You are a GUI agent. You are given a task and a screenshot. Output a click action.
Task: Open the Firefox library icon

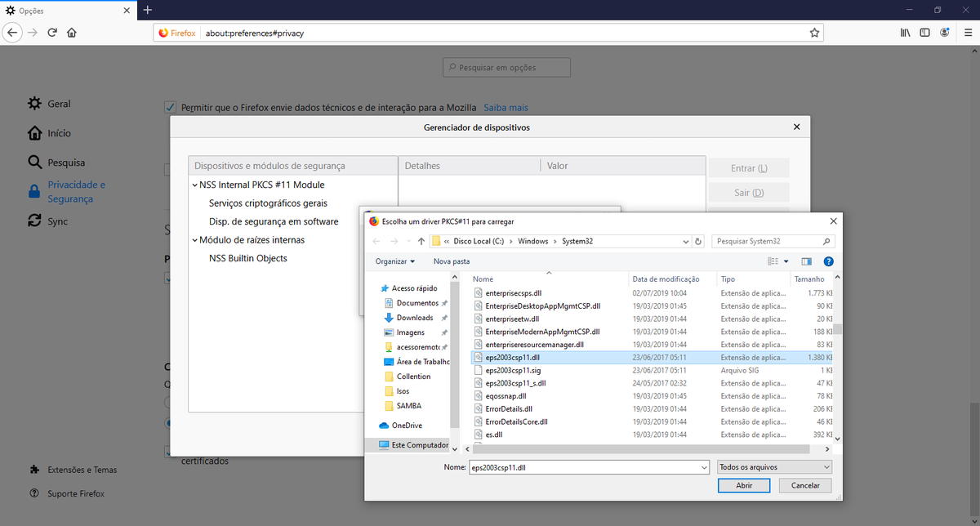[905, 33]
